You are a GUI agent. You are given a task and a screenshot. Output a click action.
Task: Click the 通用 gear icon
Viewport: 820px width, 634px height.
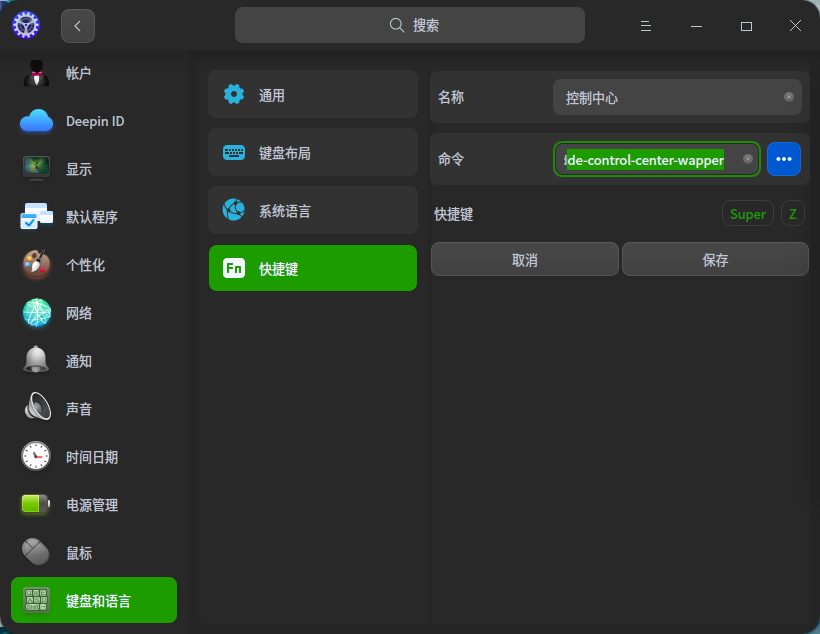pos(234,94)
